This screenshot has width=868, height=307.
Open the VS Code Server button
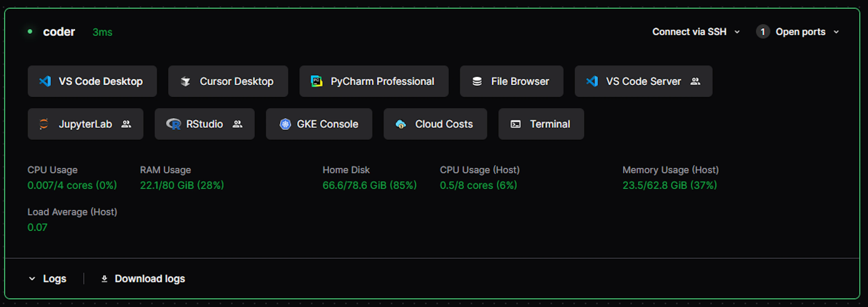tap(643, 81)
